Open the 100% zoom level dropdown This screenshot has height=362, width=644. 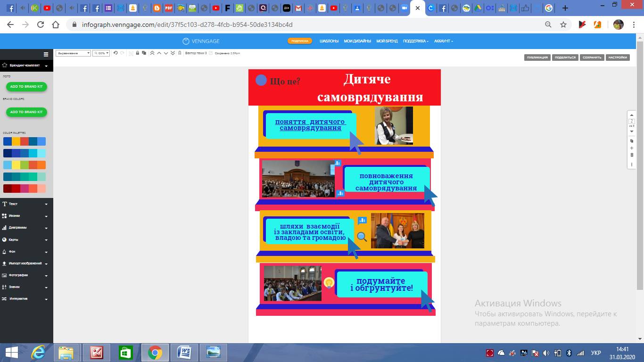(x=101, y=53)
